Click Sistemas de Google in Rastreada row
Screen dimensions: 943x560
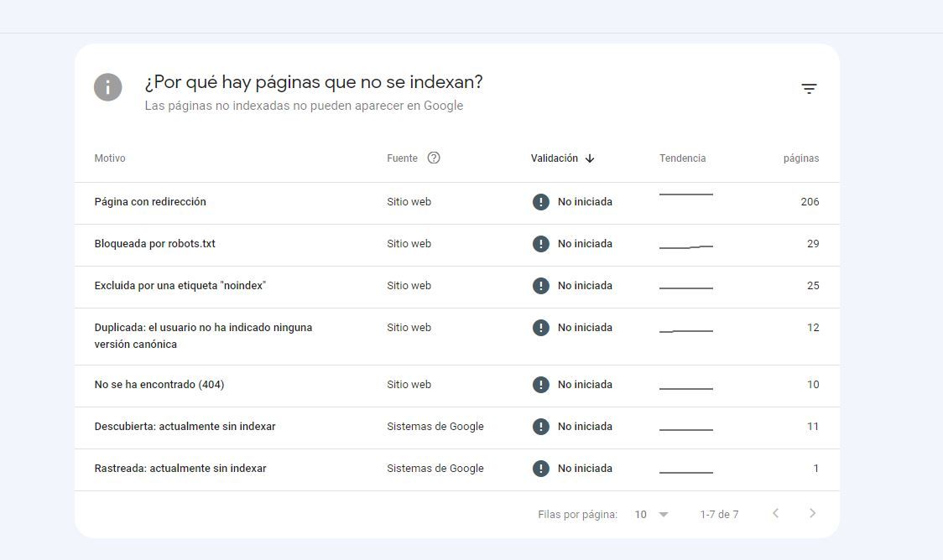pos(435,469)
